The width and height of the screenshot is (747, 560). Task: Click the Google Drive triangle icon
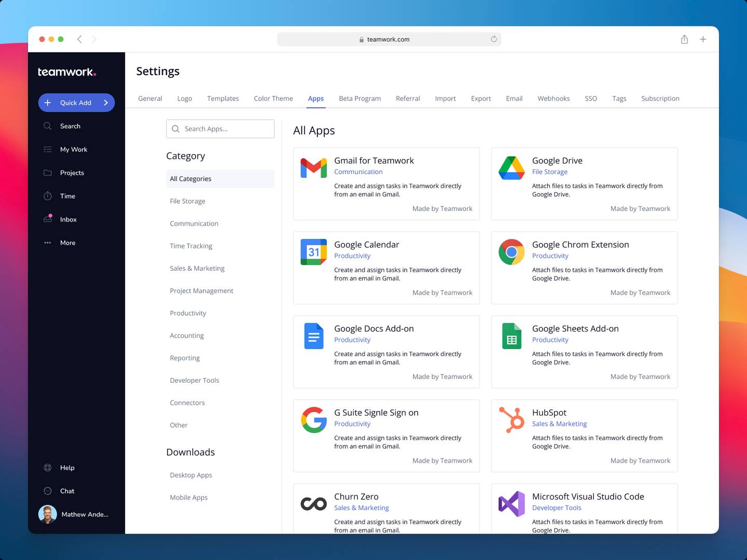tap(511, 168)
